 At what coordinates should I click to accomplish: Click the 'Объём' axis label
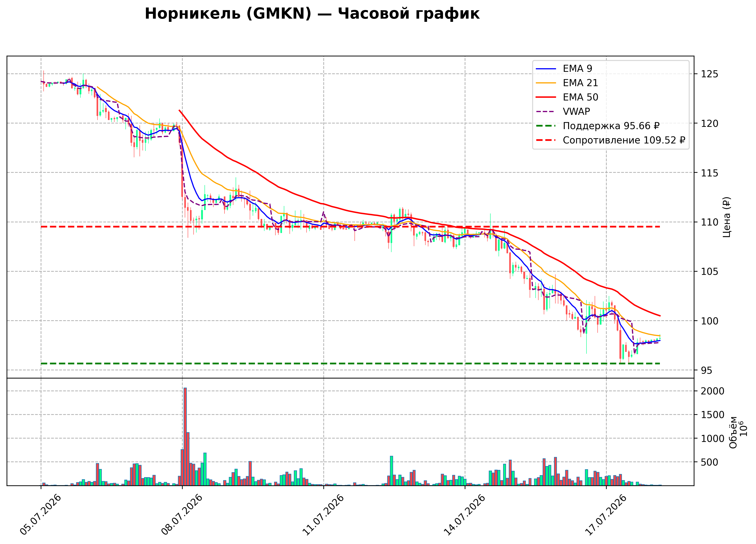tap(733, 432)
